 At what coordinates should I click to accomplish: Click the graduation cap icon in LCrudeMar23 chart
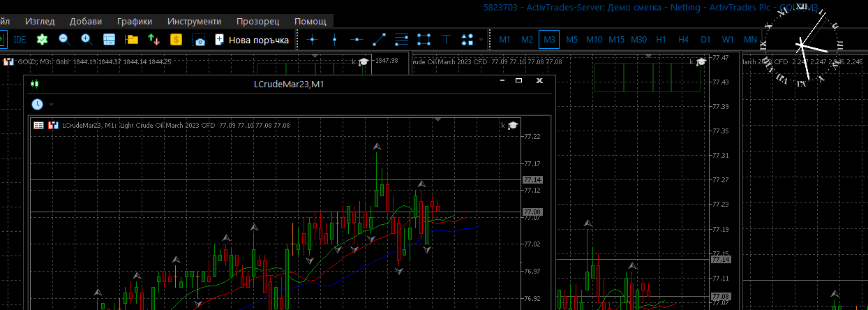click(513, 125)
